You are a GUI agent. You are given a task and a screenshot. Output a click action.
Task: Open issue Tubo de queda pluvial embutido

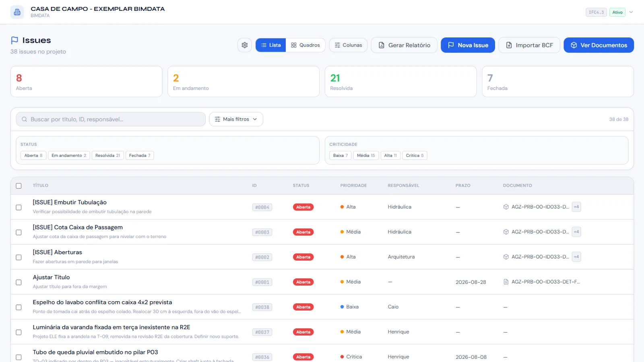[x=95, y=352]
